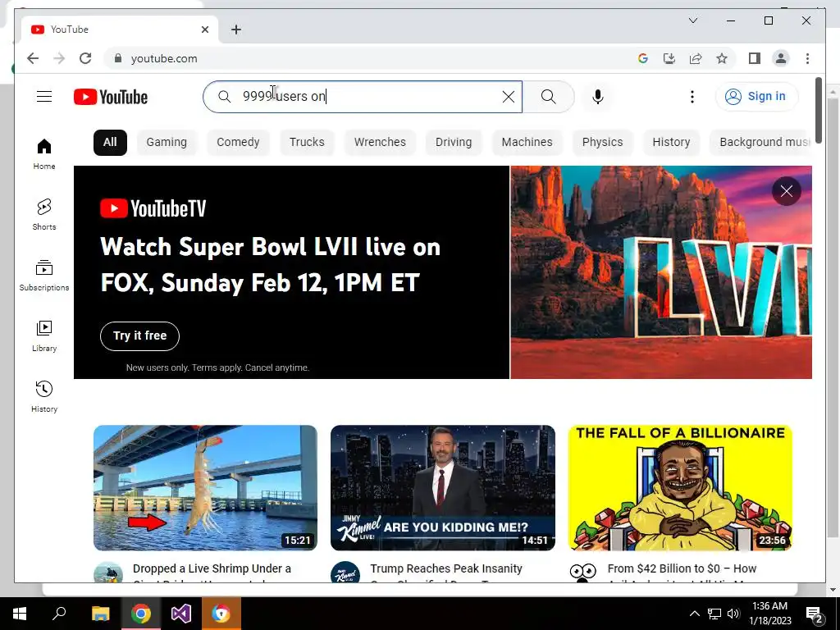
Task: Show hidden system tray icons
Action: pos(694,614)
